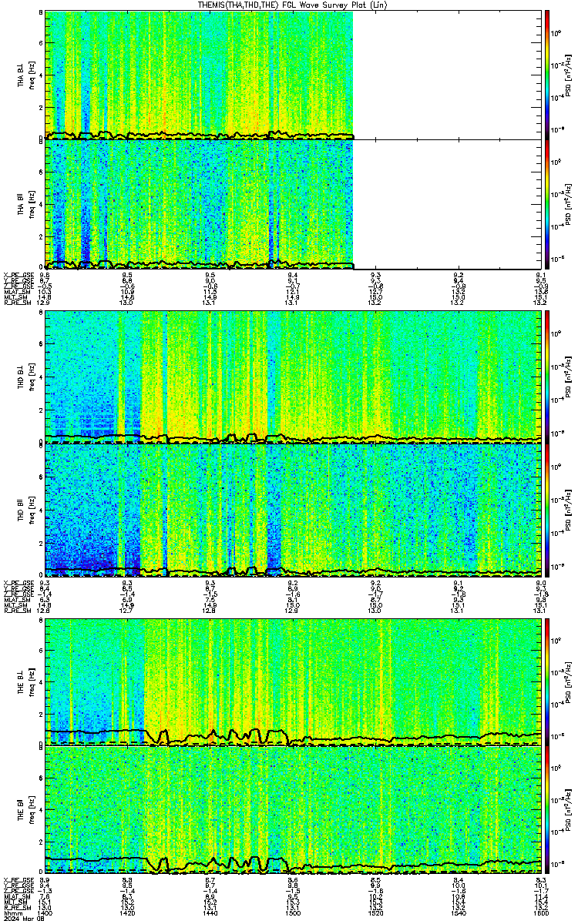Click the THA BL freq [Hz] axis label
The width and height of the screenshot is (578, 924).
coord(31,75)
